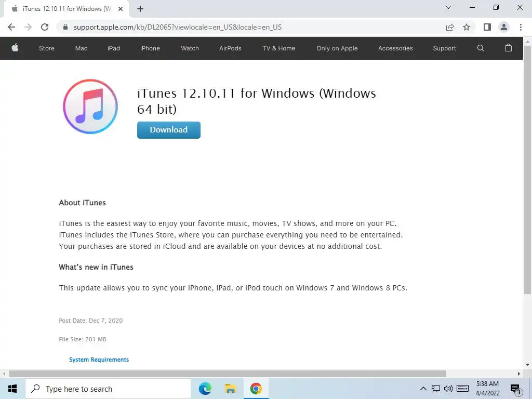Image resolution: width=532 pixels, height=399 pixels.
Task: Click Chrome icon in taskbar
Action: click(256, 389)
